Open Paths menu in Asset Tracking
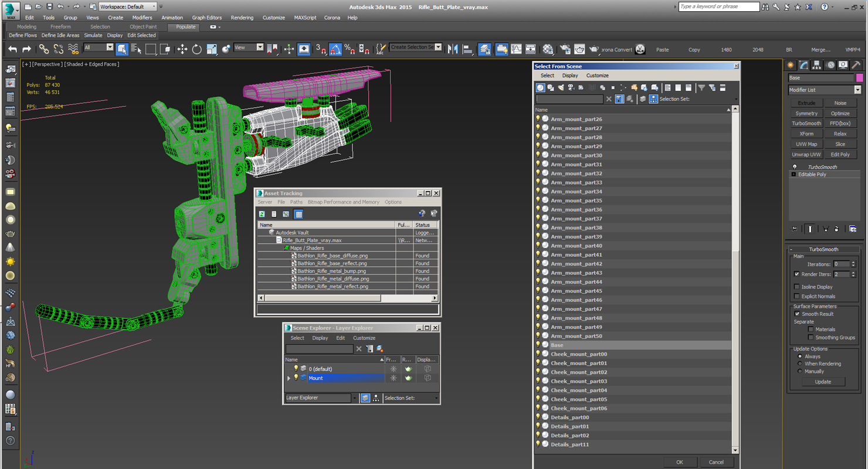868x469 pixels. point(296,202)
